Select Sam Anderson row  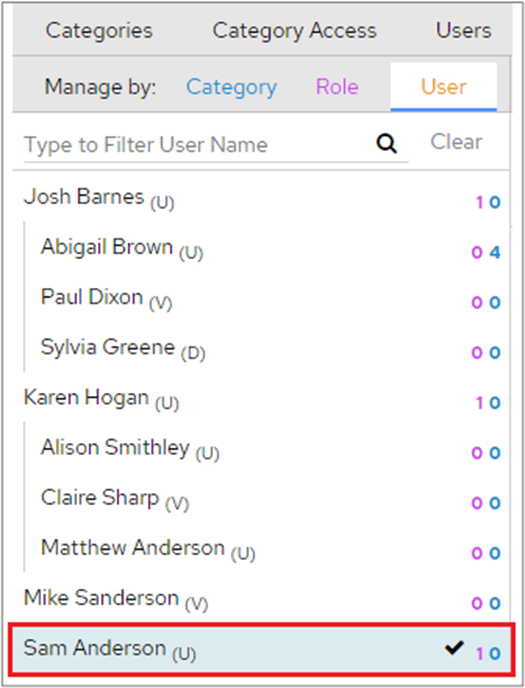tap(261, 649)
